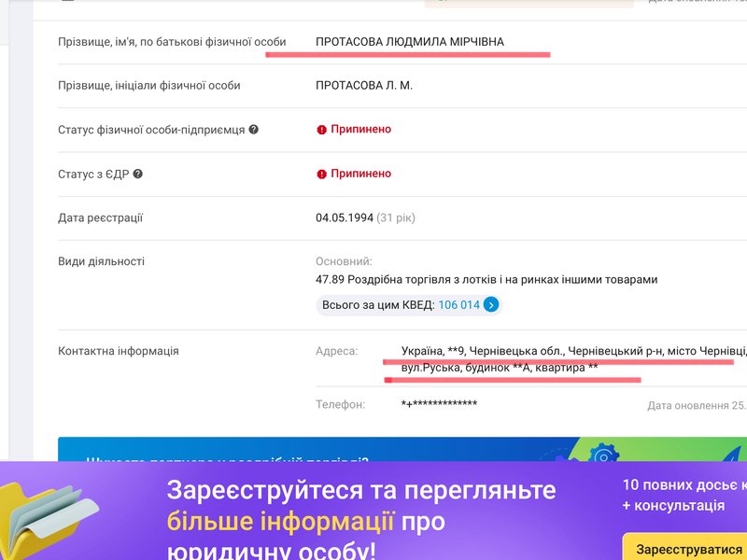Open the blue arrow next to 106 014
The height and width of the screenshot is (560, 747).
[x=491, y=305]
